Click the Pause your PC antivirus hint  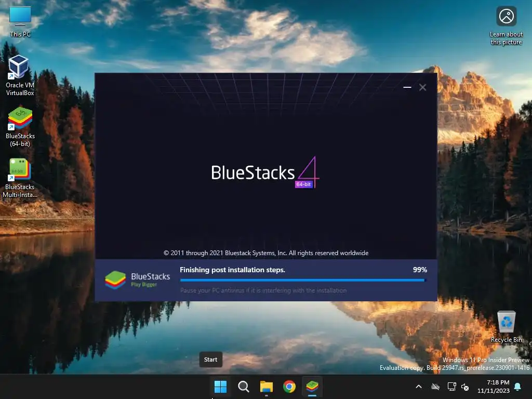(263, 290)
